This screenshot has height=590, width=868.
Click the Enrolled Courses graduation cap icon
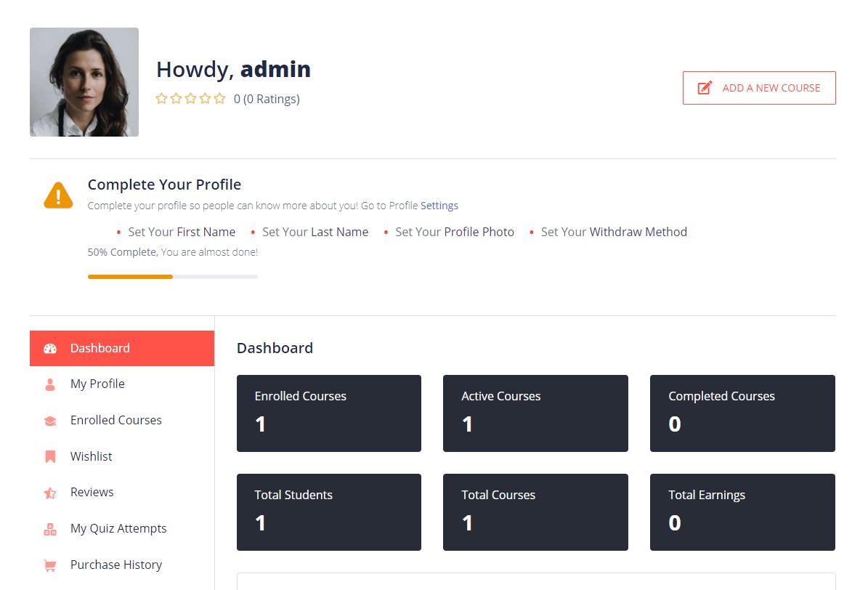tap(50, 421)
